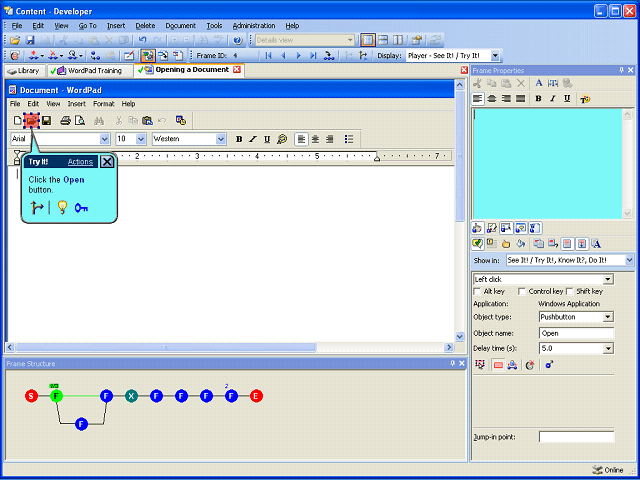Click the green F frame node in Frame Structure
Screen dimensions: 640x480
56,396
